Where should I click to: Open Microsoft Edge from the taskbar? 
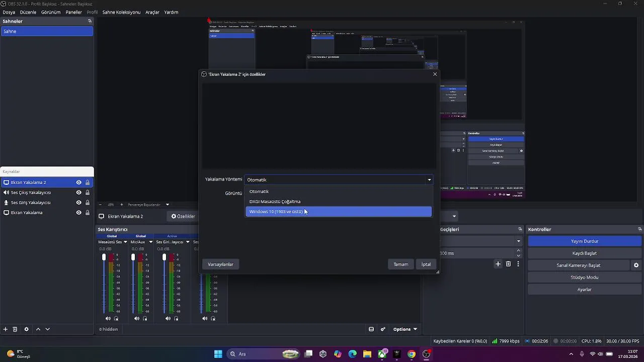[352, 354]
